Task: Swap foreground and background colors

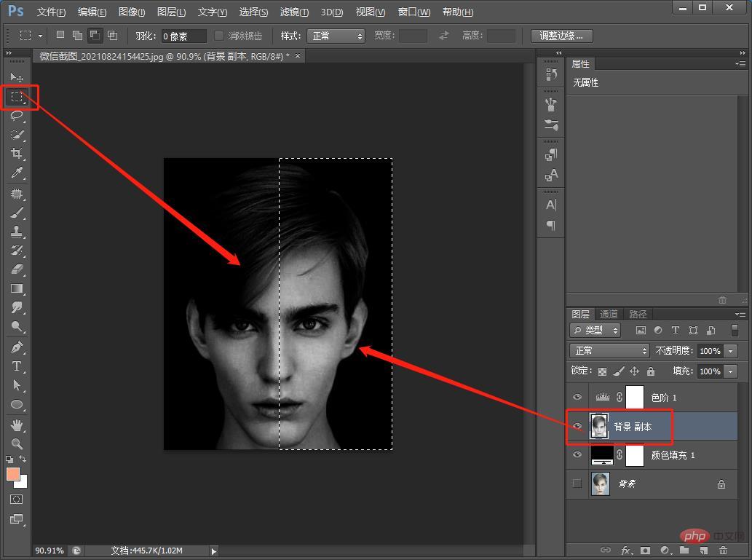Action: tap(23, 459)
